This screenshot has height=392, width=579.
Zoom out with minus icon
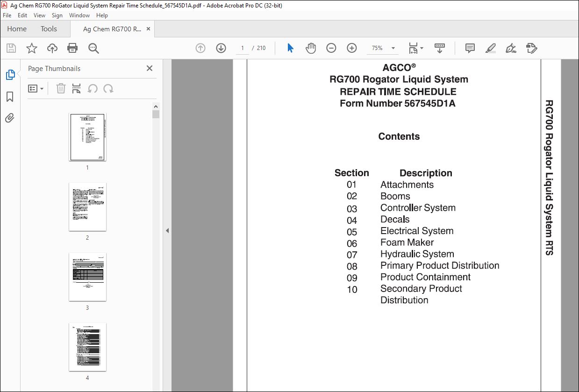[331, 48]
